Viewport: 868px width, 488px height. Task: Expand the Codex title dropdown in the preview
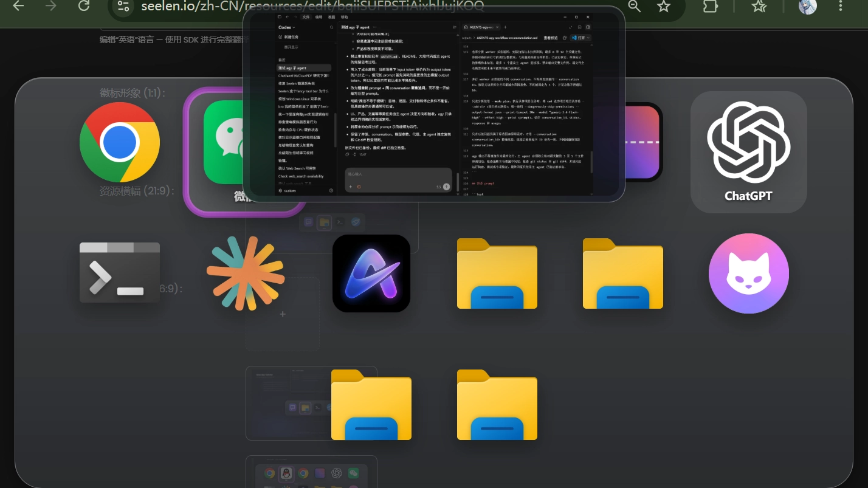[x=286, y=27]
